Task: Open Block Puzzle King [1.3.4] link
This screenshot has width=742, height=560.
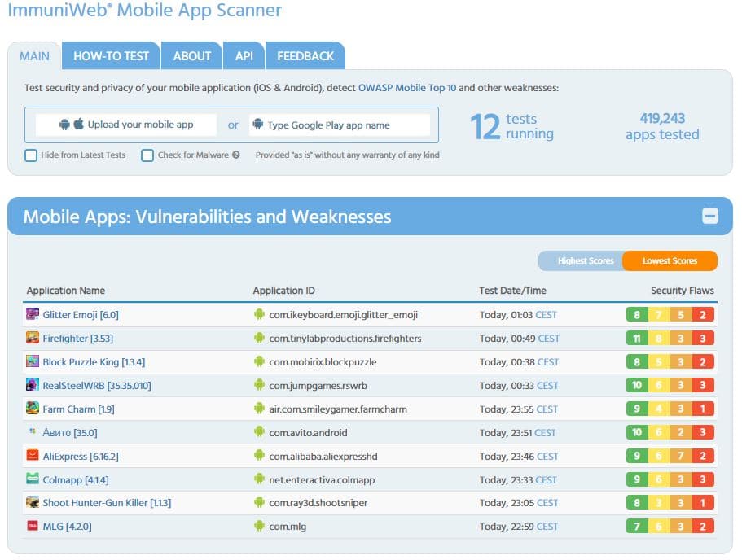Action: [94, 362]
